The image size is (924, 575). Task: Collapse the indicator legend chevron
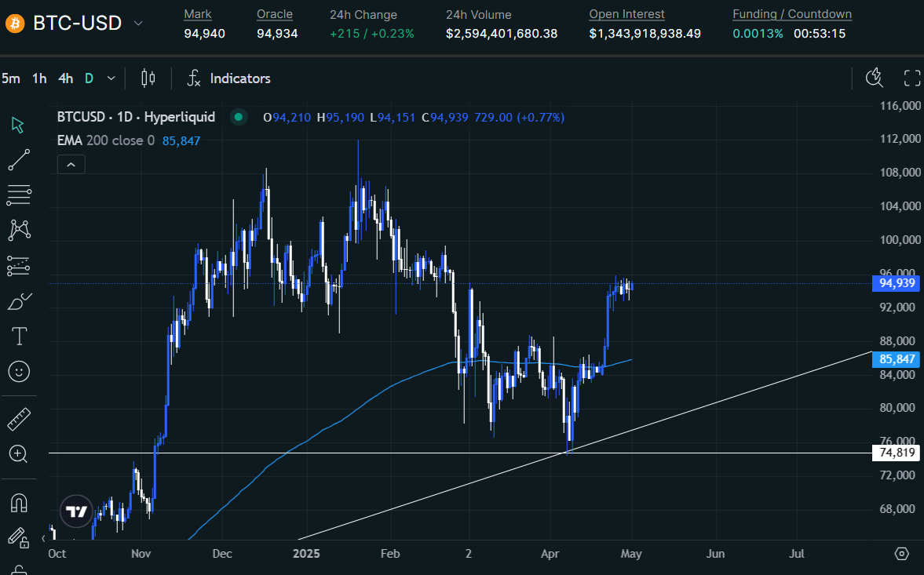pos(71,165)
